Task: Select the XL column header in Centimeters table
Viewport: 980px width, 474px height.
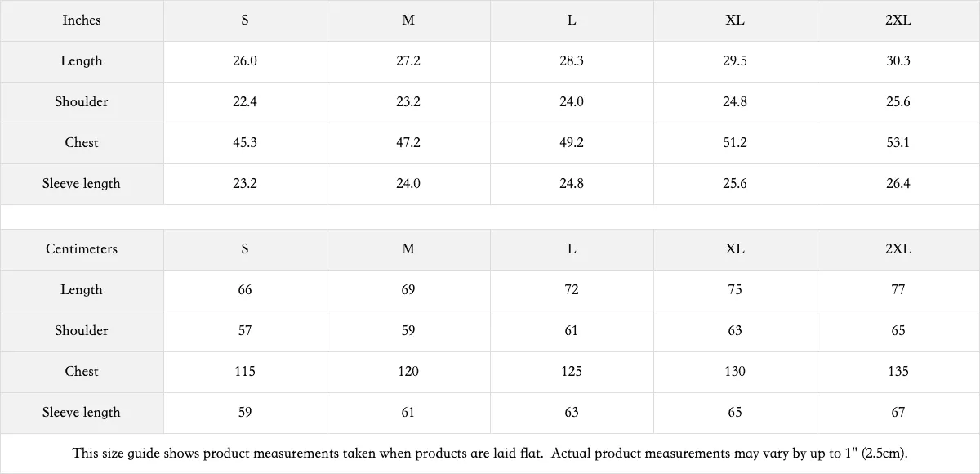Action: pos(735,249)
